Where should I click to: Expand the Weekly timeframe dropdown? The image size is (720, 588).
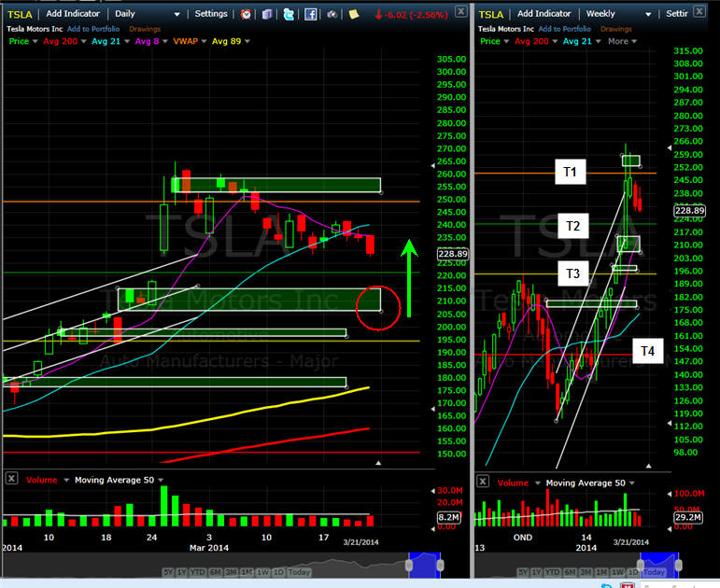pyautogui.click(x=648, y=15)
